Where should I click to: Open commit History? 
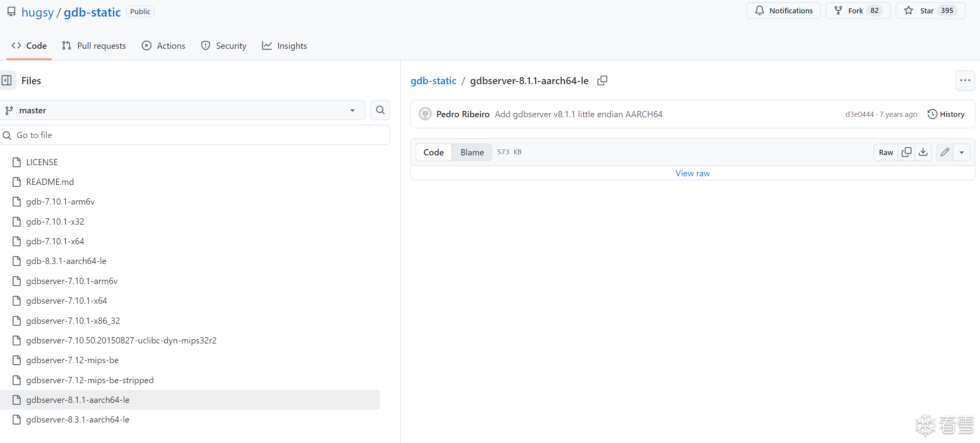click(946, 114)
